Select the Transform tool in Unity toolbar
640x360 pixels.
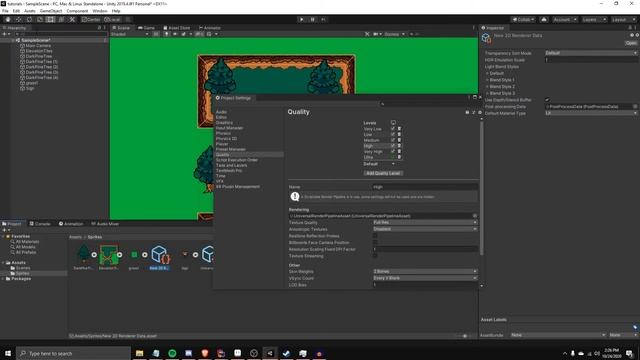[x=61, y=19]
